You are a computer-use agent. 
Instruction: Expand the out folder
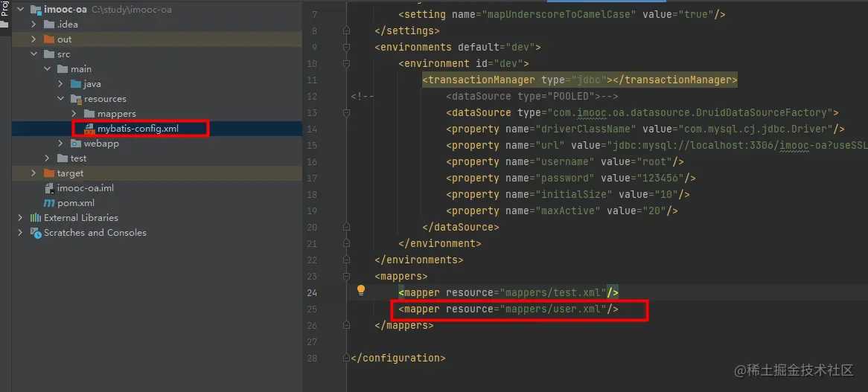(33, 39)
